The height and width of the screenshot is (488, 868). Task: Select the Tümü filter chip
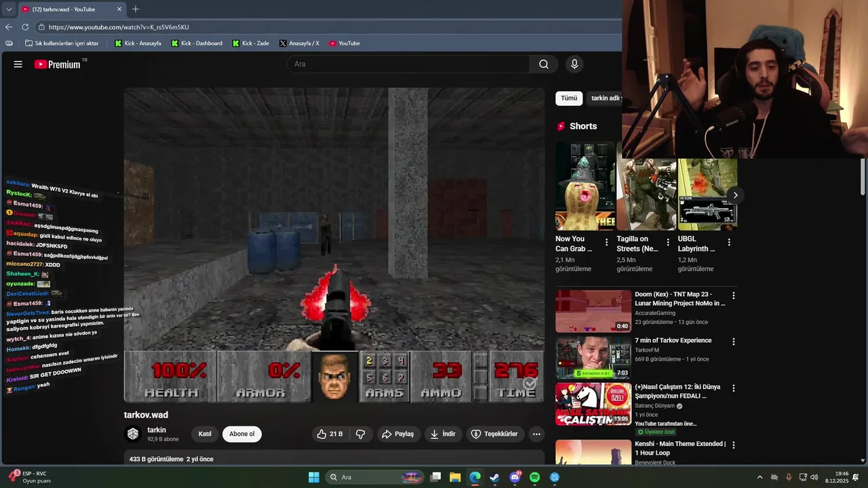(x=569, y=98)
